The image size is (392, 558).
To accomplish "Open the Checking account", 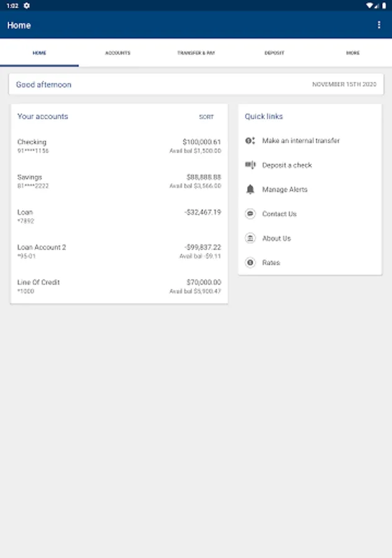I will click(x=119, y=146).
